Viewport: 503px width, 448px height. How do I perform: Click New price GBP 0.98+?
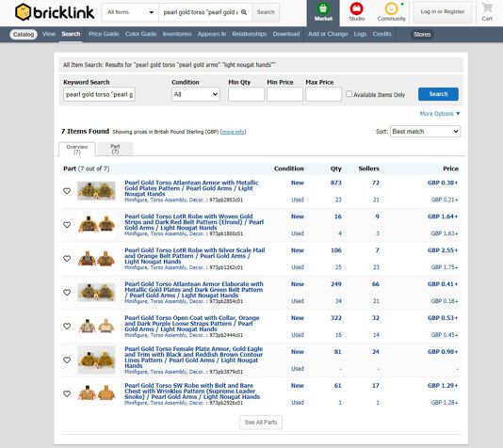click(x=443, y=352)
